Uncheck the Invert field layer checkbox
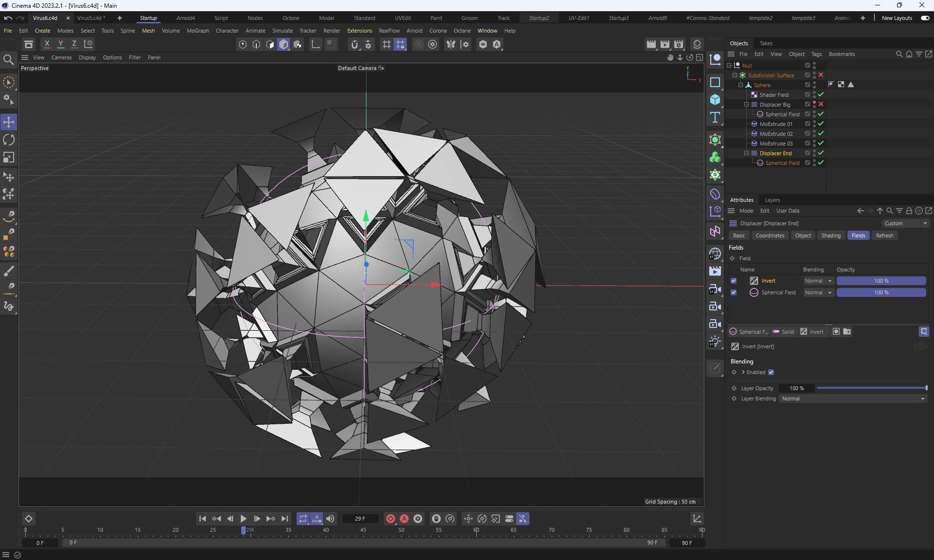The width and height of the screenshot is (934, 560). (734, 281)
